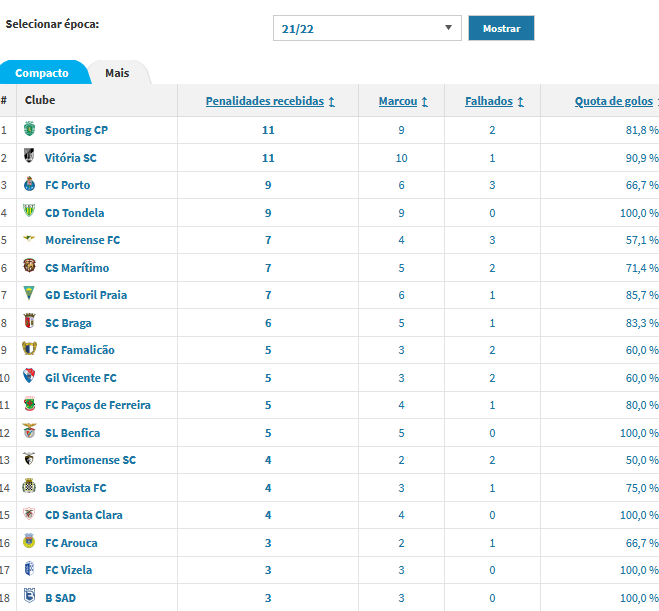Open the GD Estoril Praia link

pyautogui.click(x=86, y=295)
